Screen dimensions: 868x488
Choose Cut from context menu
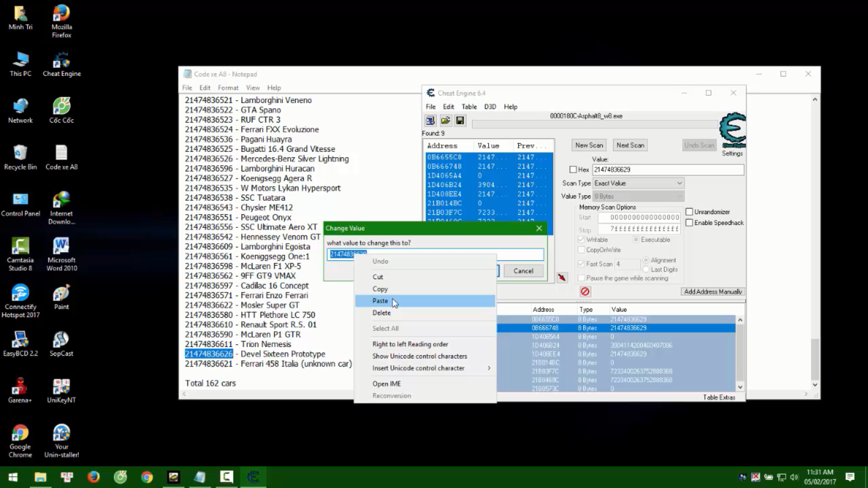point(425,277)
